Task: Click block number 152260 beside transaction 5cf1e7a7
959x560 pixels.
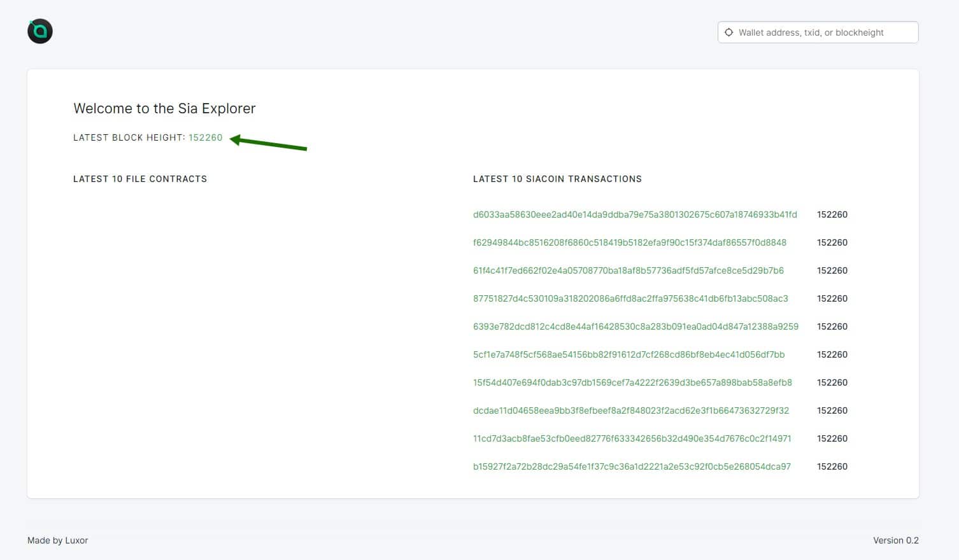Action: [x=832, y=354]
